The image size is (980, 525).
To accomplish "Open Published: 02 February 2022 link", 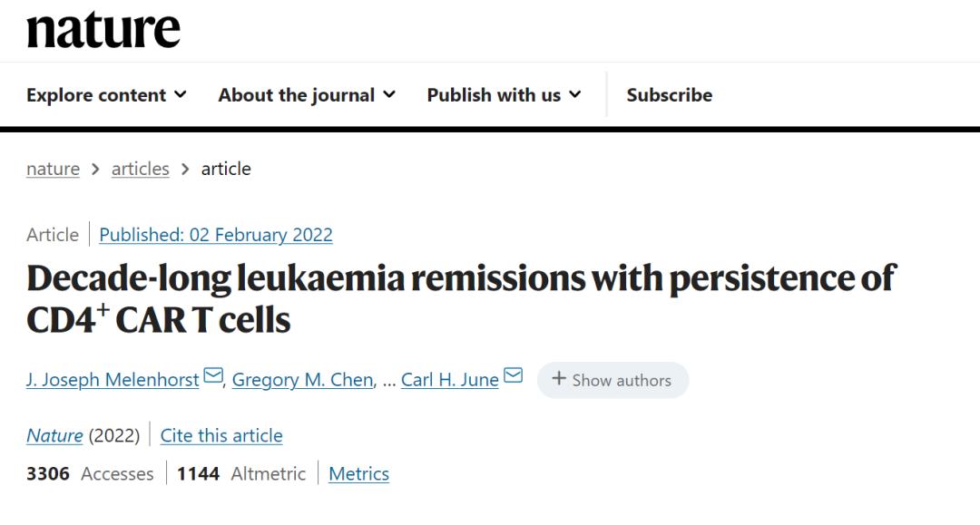I will tap(216, 235).
